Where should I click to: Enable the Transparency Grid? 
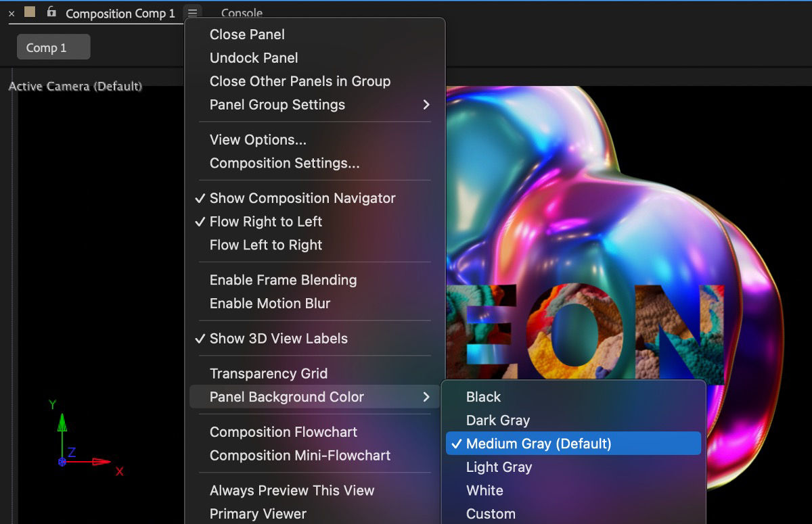269,373
